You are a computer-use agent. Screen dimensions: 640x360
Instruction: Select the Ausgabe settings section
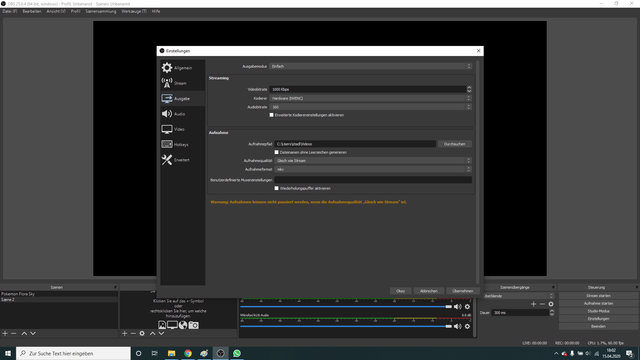(182, 98)
